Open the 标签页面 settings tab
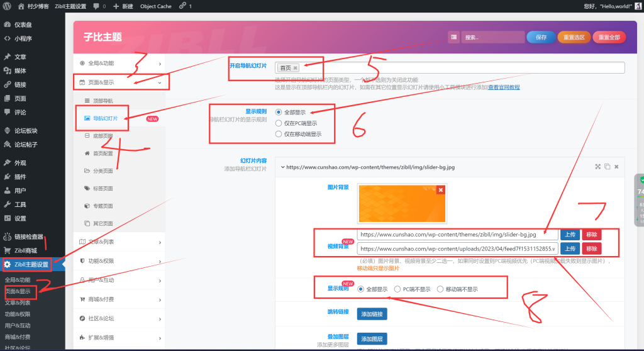The height and width of the screenshot is (351, 644). point(119,189)
